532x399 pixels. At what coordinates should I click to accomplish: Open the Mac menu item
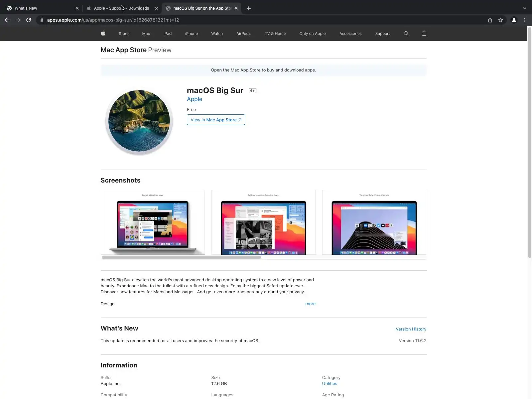coord(146,34)
